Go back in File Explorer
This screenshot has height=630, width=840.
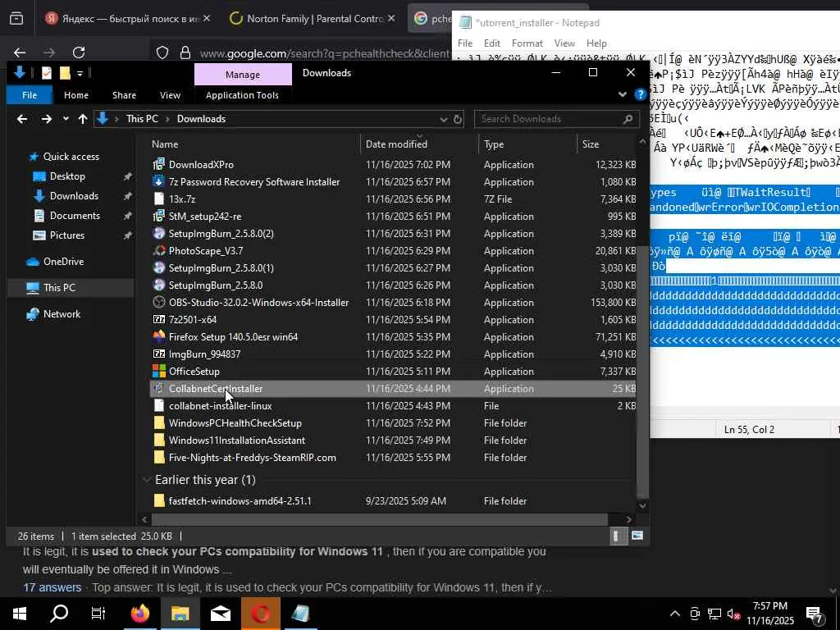pos(22,119)
